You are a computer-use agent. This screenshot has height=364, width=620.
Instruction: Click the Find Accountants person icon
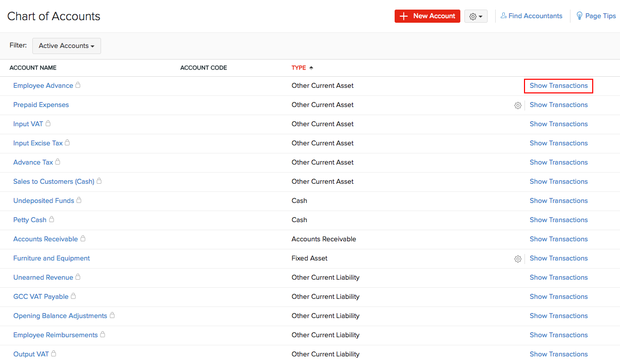click(x=503, y=16)
